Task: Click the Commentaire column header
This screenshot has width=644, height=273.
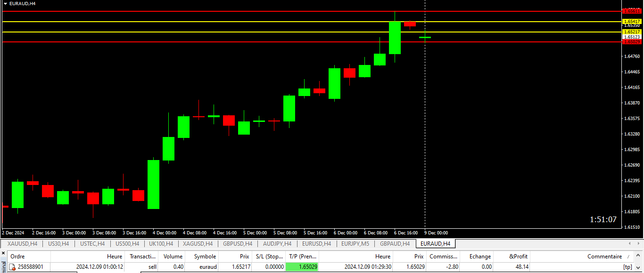Action: [x=583, y=257]
